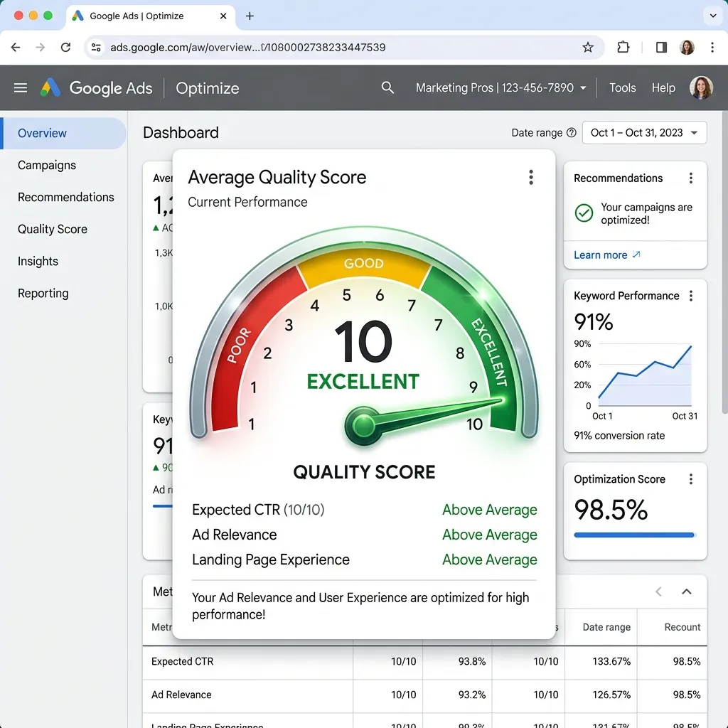Collapse the metrics table with up chevron

coord(686,591)
